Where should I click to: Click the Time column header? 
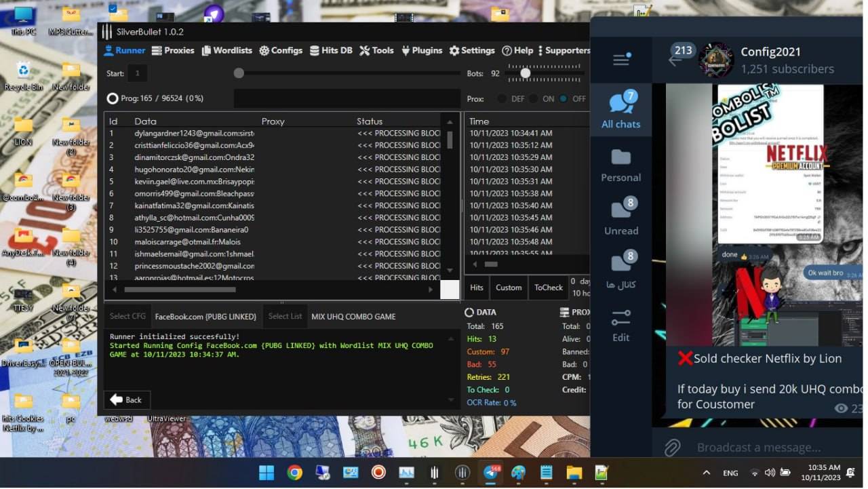(x=479, y=121)
